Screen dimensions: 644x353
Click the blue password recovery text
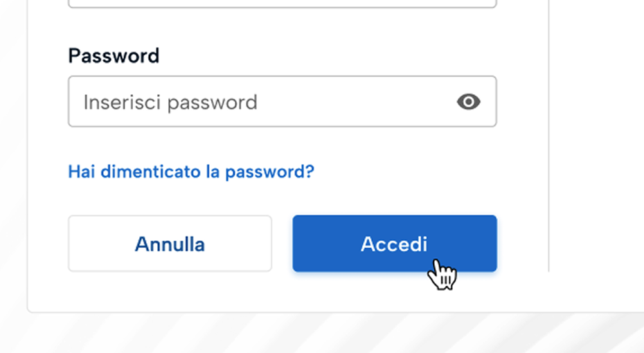pos(191,172)
